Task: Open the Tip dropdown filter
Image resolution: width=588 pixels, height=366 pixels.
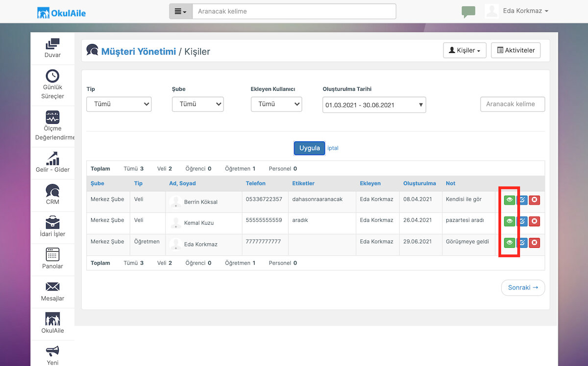Action: pos(119,104)
